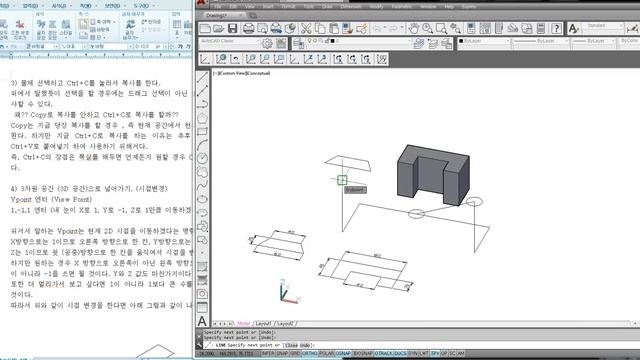Click the ByLayer color swatch box
The width and height of the screenshot is (640, 360).
pos(461,41)
